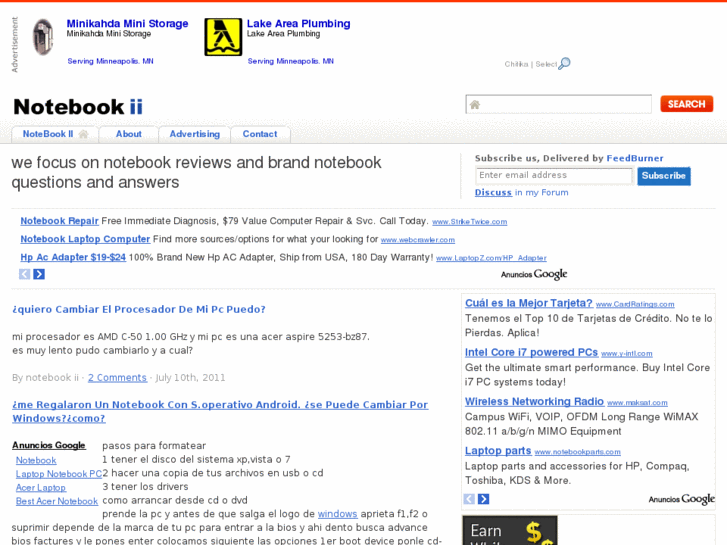Viewport: 727px width, 545px height.
Task: Open the Intel Core i7 powered PCs ad
Action: (x=531, y=353)
